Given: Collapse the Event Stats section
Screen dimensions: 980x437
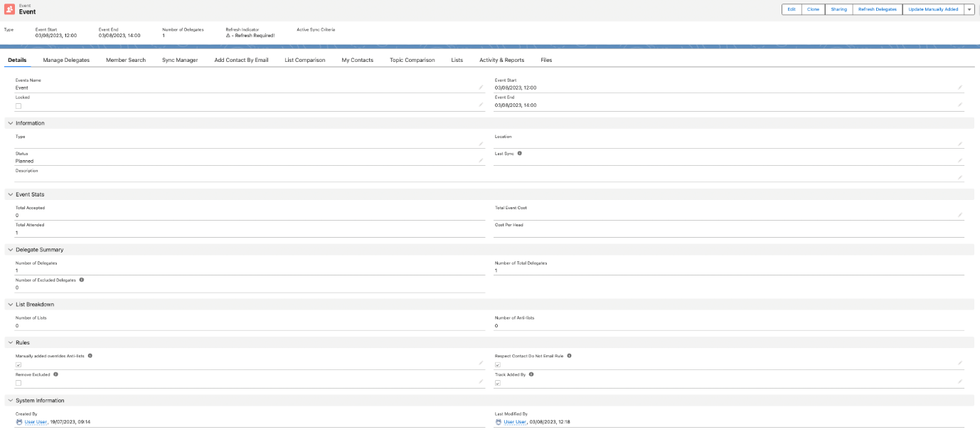Looking at the screenshot, I should 10,194.
